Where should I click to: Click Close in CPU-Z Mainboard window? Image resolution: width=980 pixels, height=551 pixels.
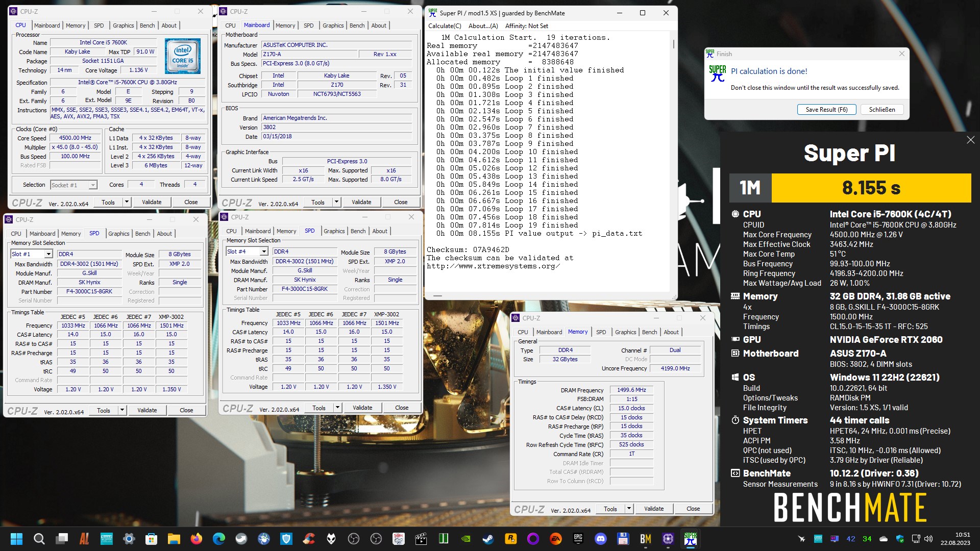401,202
